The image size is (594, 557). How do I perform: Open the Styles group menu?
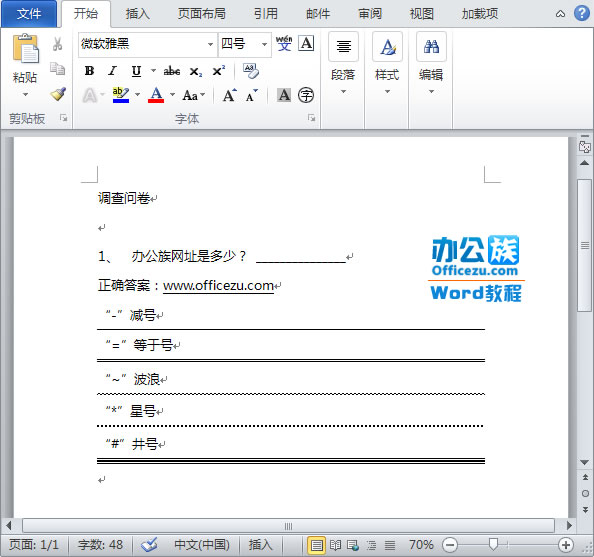tap(387, 63)
